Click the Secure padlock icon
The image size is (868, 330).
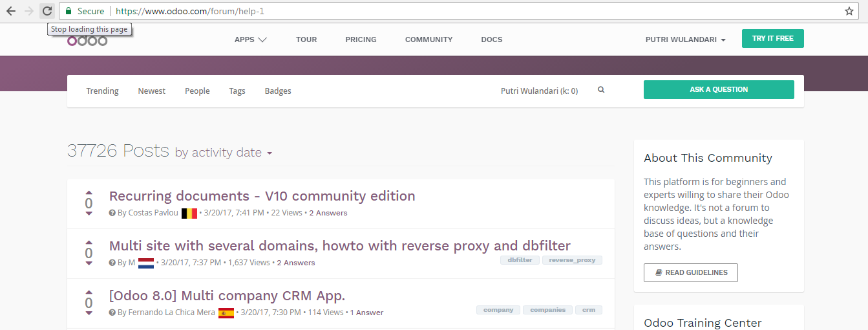pyautogui.click(x=69, y=11)
